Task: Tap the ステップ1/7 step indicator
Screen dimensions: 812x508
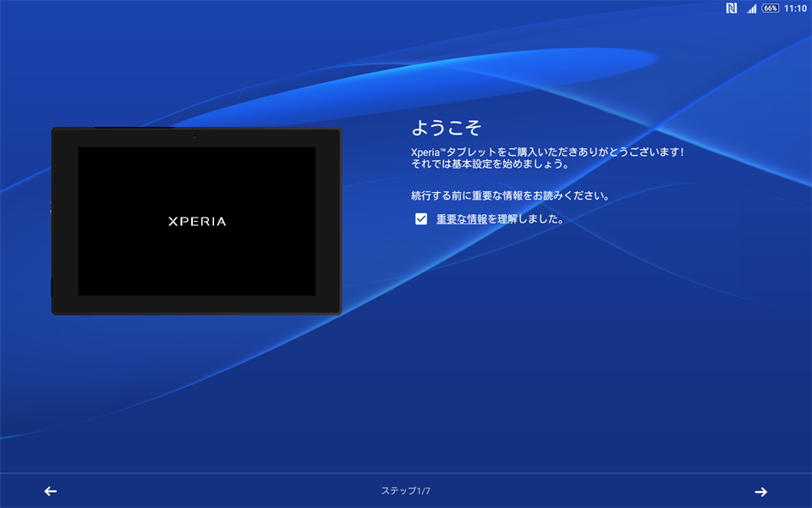Action: coord(405,490)
